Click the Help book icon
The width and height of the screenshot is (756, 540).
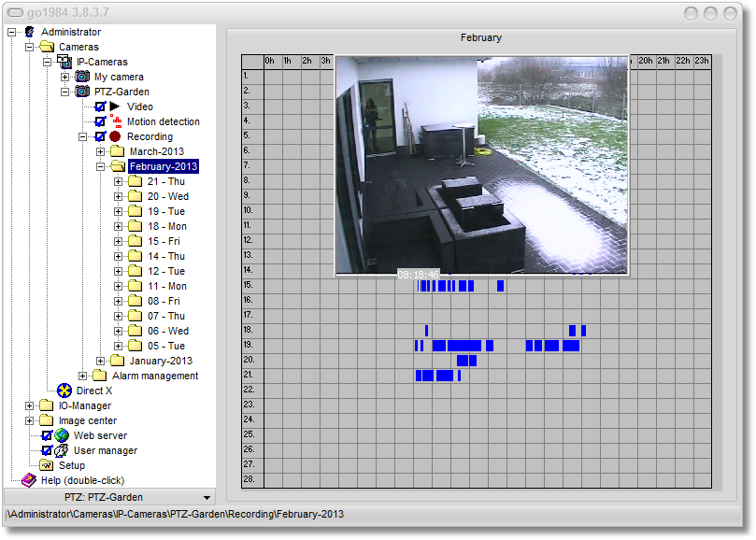28,480
